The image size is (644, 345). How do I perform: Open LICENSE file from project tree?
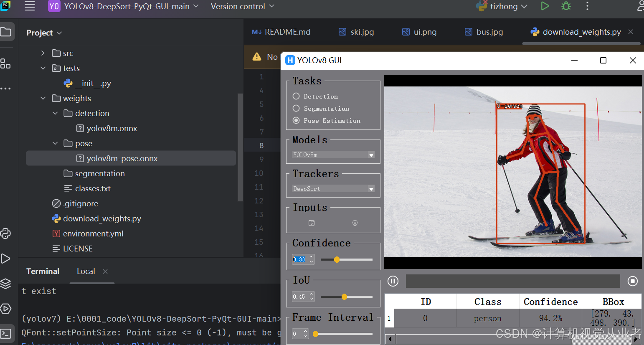pos(72,249)
